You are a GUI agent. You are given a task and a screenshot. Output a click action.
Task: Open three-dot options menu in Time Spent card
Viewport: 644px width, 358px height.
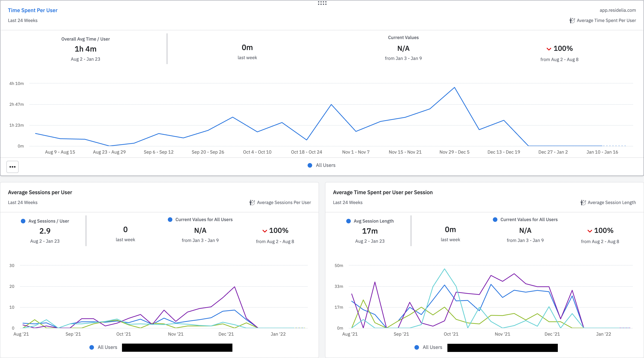coord(13,167)
